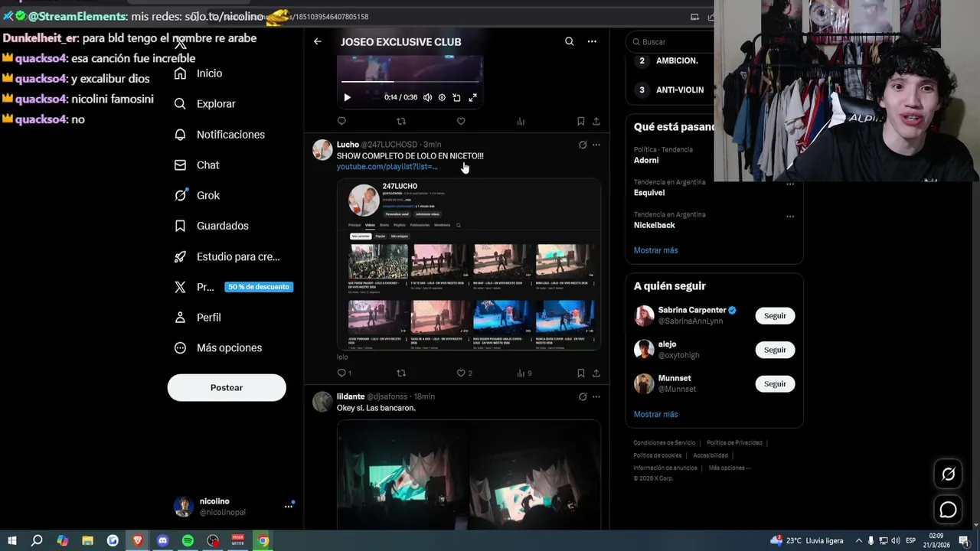This screenshot has height=551, width=980.
Task: Reply to the top video post
Action: pos(341,121)
